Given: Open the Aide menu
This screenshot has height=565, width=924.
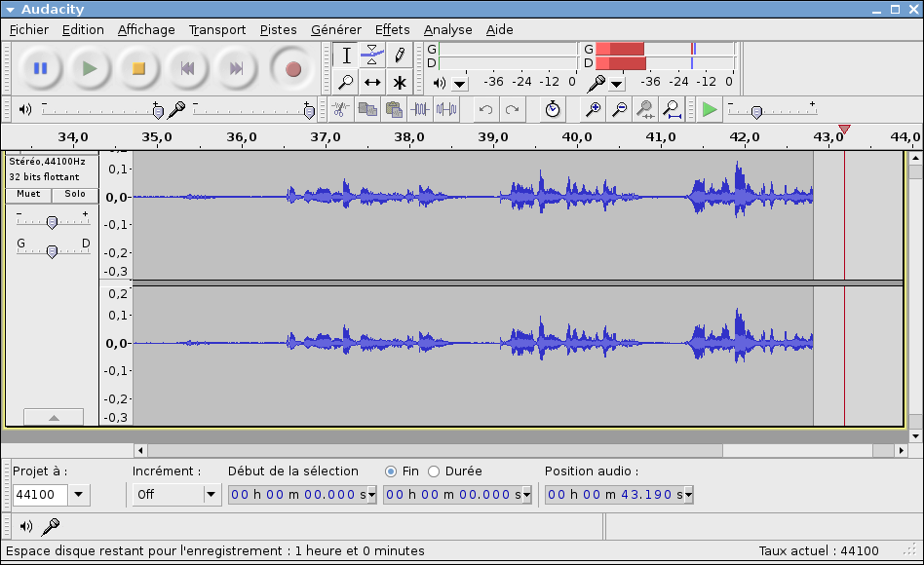Looking at the screenshot, I should pyautogui.click(x=500, y=29).
